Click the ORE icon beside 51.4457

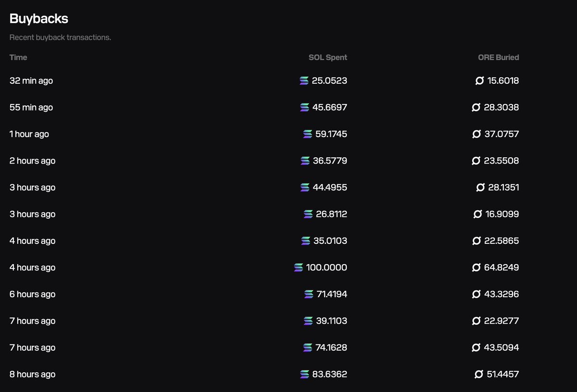pos(479,374)
